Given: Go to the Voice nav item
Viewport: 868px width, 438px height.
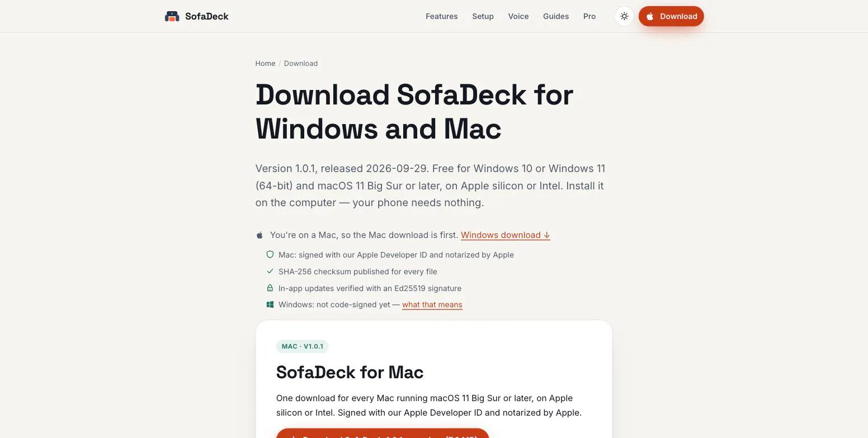Looking at the screenshot, I should [x=518, y=16].
